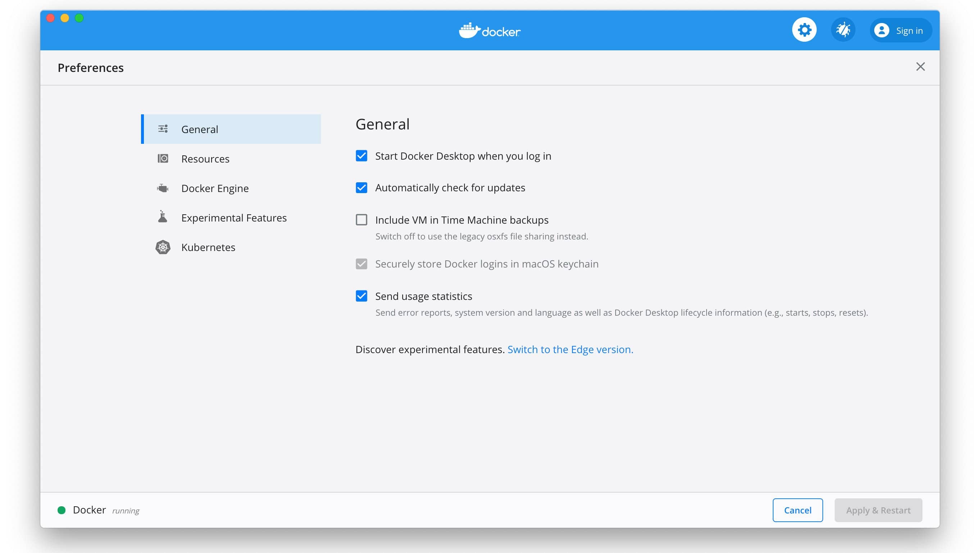The width and height of the screenshot is (980, 553).
Task: Close Preferences with the X button
Action: pyautogui.click(x=920, y=67)
